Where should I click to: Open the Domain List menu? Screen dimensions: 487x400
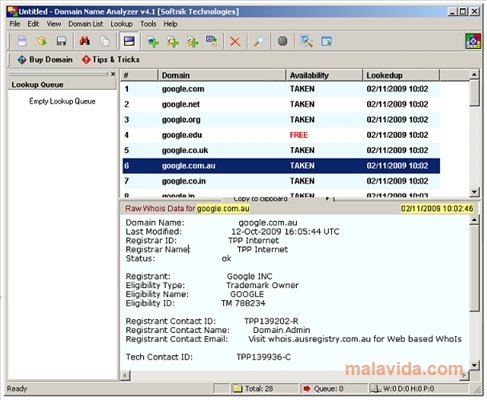[86, 24]
